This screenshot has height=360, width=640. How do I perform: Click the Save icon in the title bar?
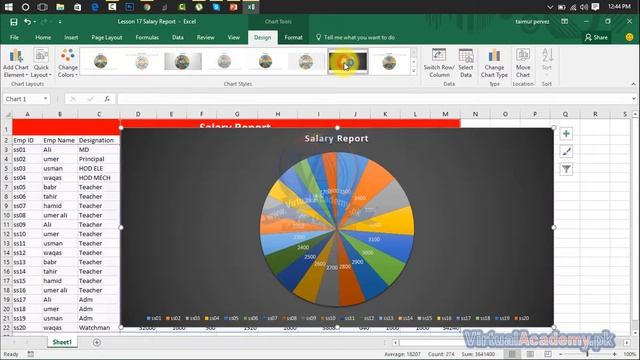point(13,22)
